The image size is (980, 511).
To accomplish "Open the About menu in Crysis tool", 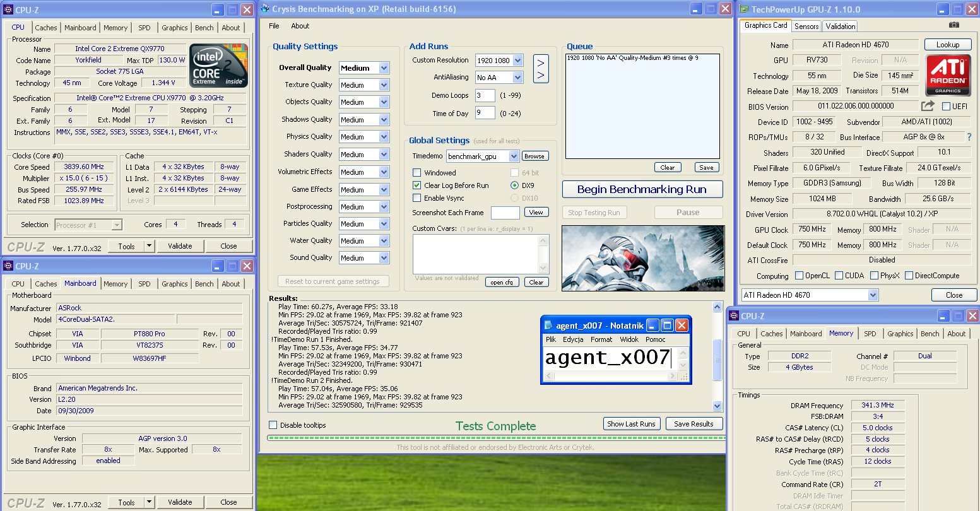I will 300,26.
